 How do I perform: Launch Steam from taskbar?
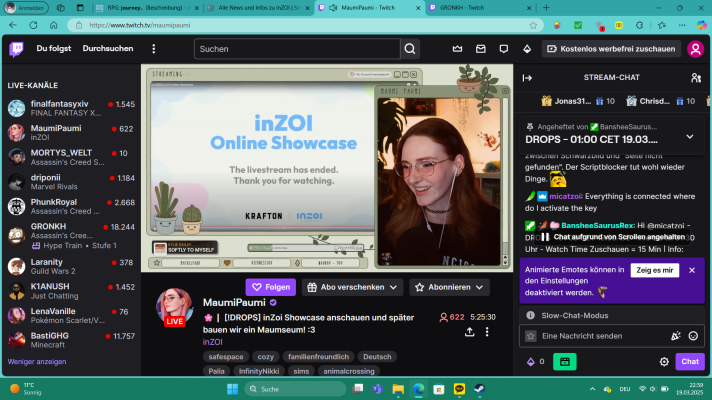click(480, 389)
